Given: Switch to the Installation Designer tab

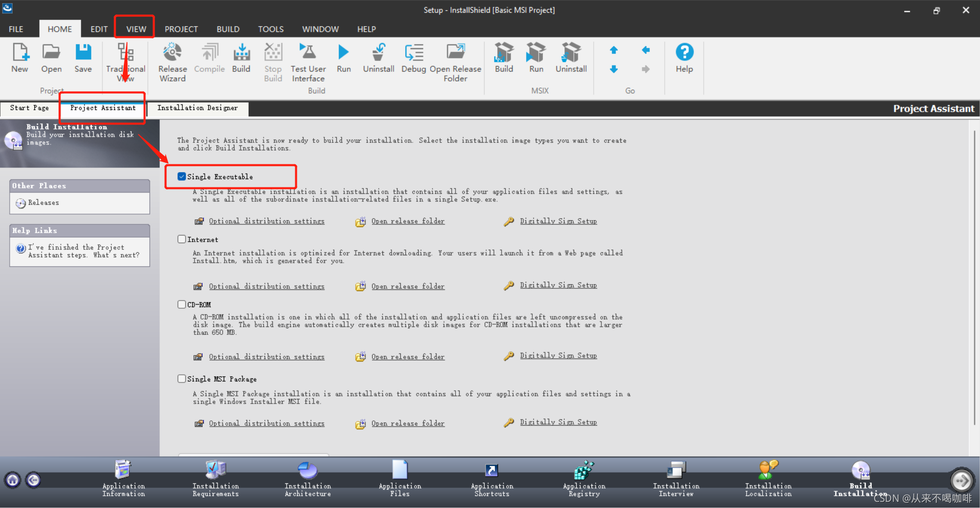Looking at the screenshot, I should pos(198,108).
